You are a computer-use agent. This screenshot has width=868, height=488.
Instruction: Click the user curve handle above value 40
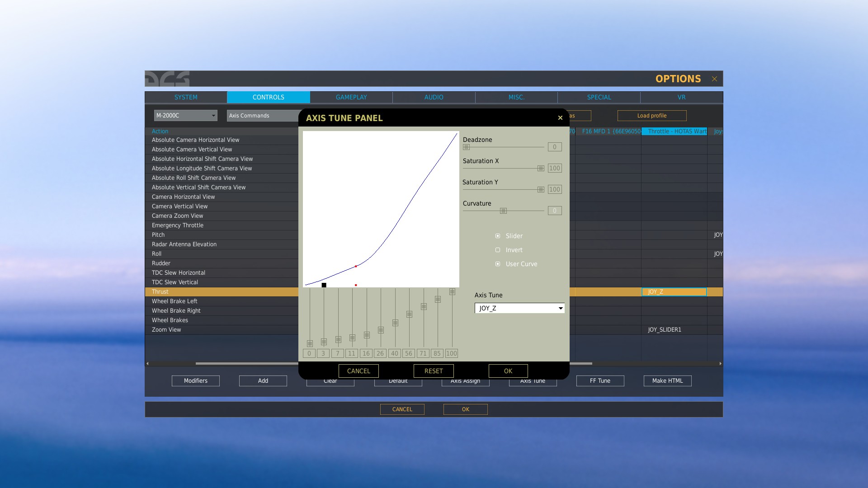point(395,323)
